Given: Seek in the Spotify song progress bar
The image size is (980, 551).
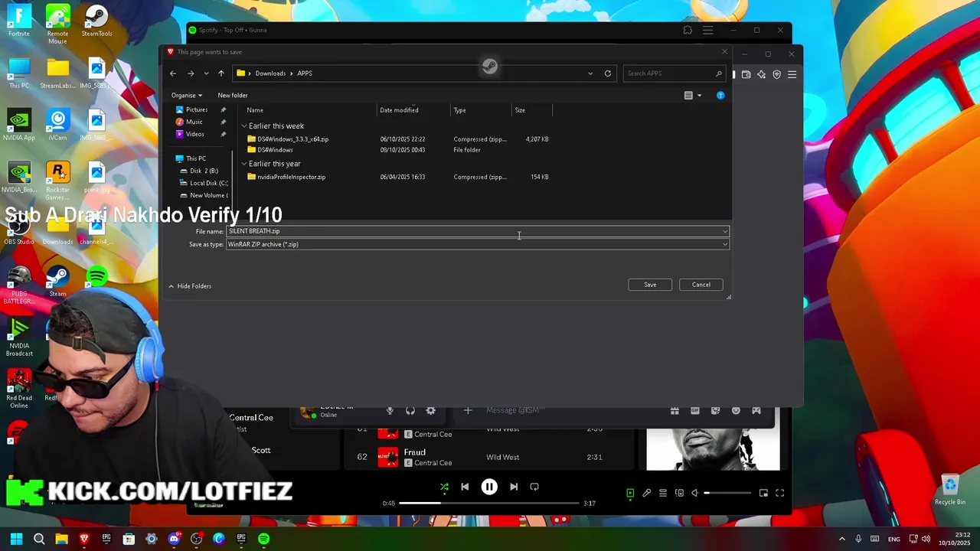Looking at the screenshot, I should pos(489,503).
